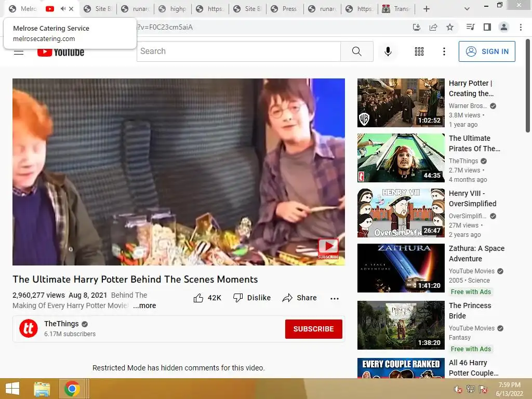Open The Ultimate Pirates Of The title

pyautogui.click(x=474, y=143)
